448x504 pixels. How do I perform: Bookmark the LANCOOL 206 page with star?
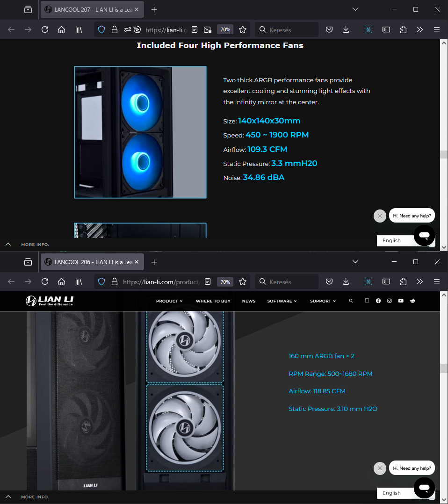tap(243, 281)
